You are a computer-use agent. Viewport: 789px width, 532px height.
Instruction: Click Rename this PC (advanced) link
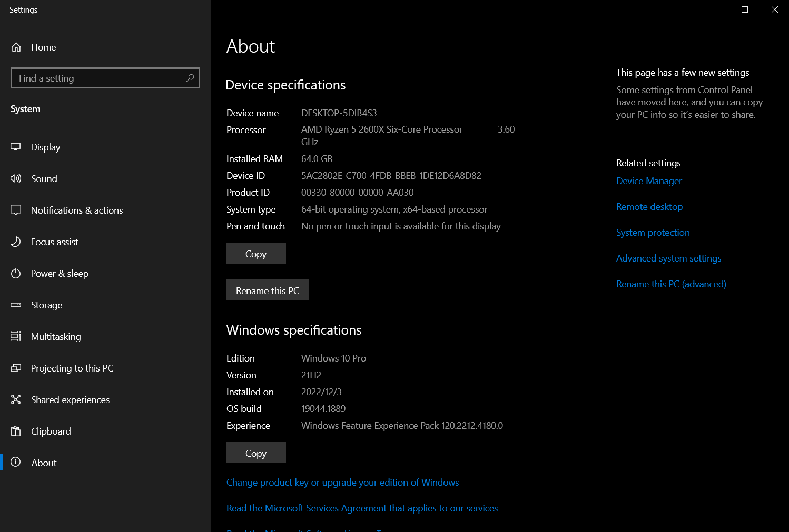[671, 284]
